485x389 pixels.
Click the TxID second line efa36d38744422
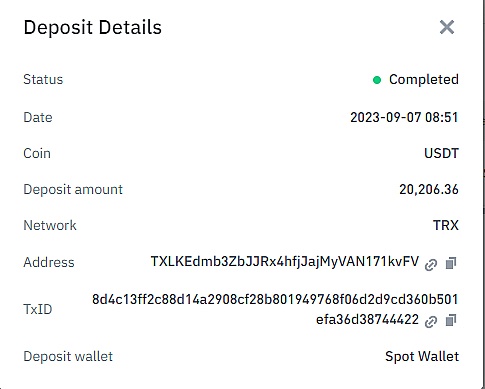tap(367, 319)
